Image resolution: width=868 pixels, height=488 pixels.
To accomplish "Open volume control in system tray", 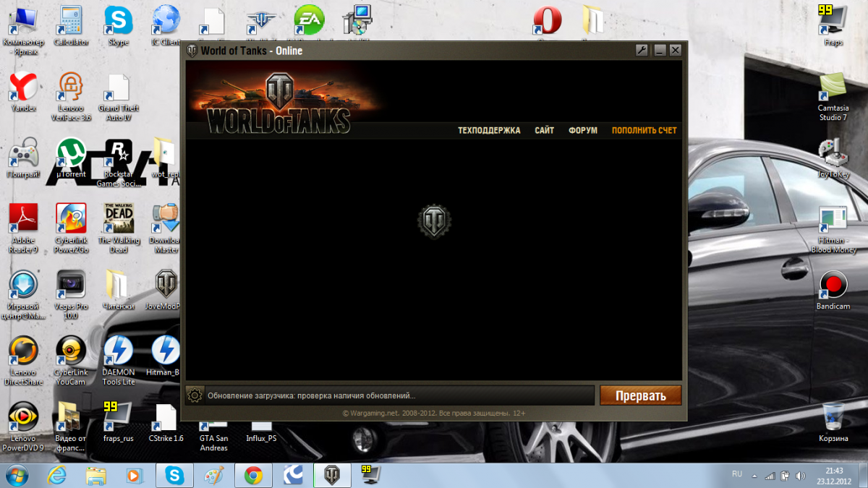I will (x=800, y=476).
